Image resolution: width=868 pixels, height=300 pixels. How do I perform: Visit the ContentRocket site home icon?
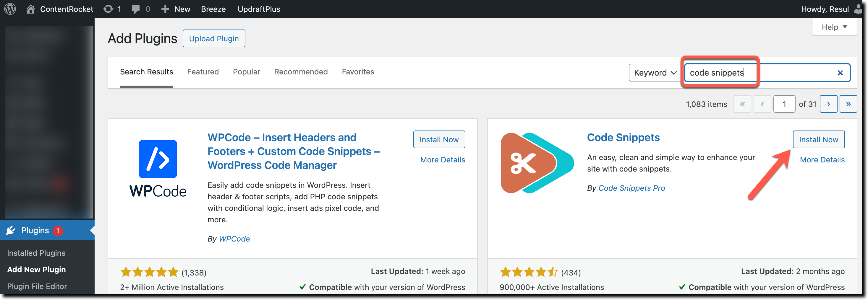point(31,9)
